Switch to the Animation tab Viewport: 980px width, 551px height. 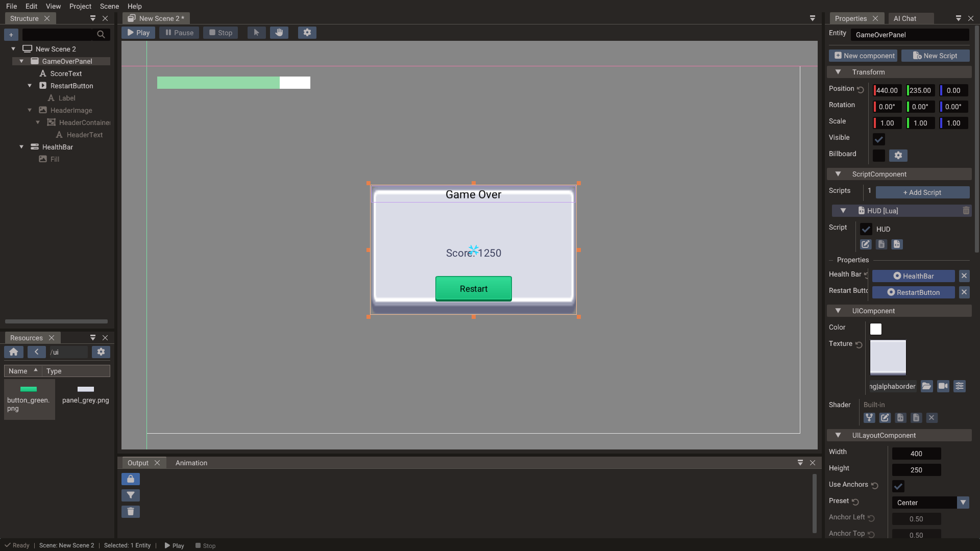click(191, 463)
